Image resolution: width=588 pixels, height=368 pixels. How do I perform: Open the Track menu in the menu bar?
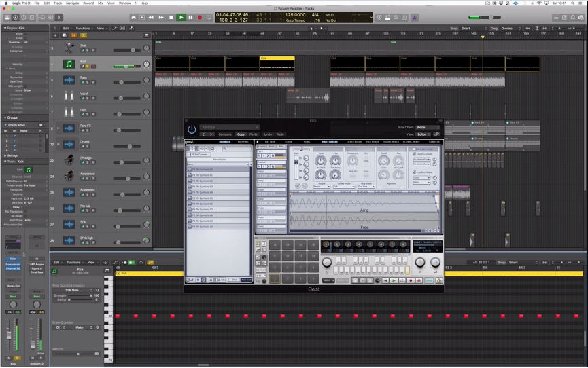pyautogui.click(x=58, y=3)
